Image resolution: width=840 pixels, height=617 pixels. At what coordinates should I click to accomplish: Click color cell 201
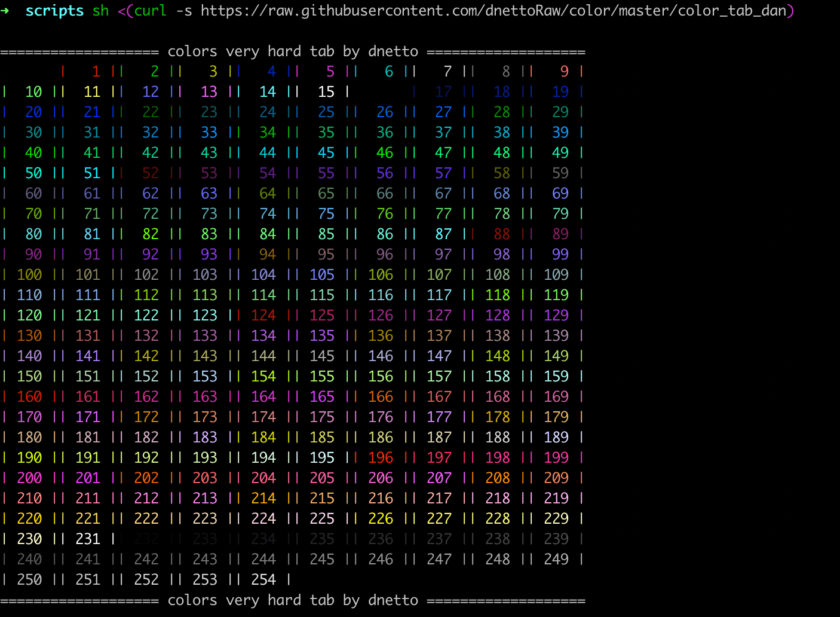(88, 478)
